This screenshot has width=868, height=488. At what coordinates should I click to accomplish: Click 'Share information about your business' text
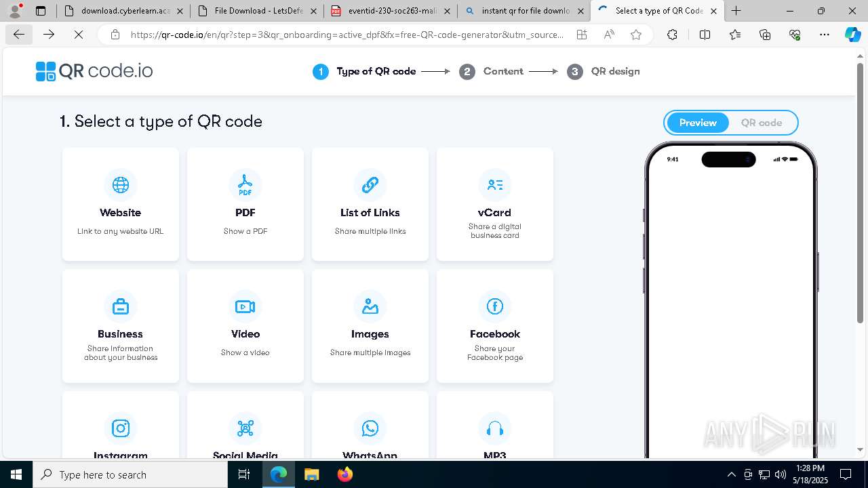point(121,353)
